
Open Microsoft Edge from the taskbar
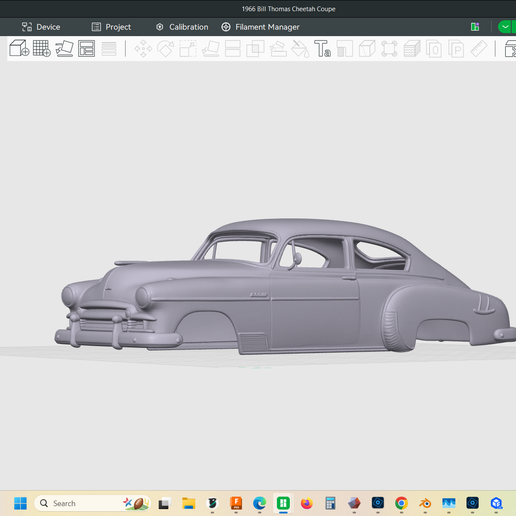point(259,503)
